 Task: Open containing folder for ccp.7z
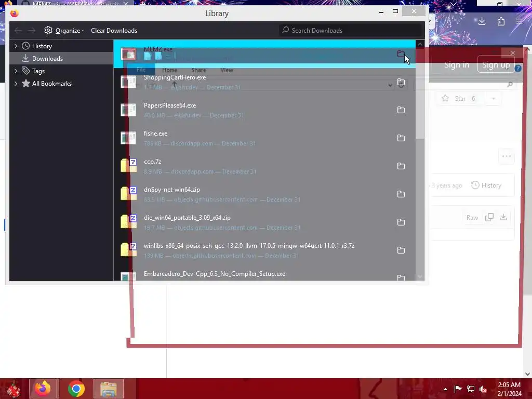click(401, 166)
